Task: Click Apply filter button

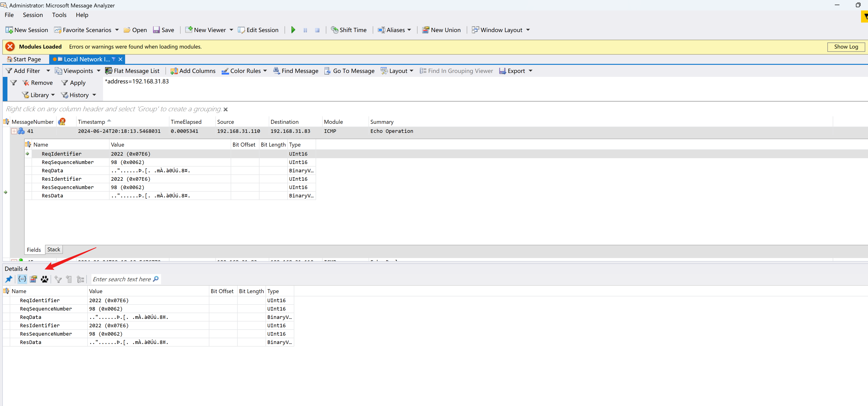Action: [74, 83]
